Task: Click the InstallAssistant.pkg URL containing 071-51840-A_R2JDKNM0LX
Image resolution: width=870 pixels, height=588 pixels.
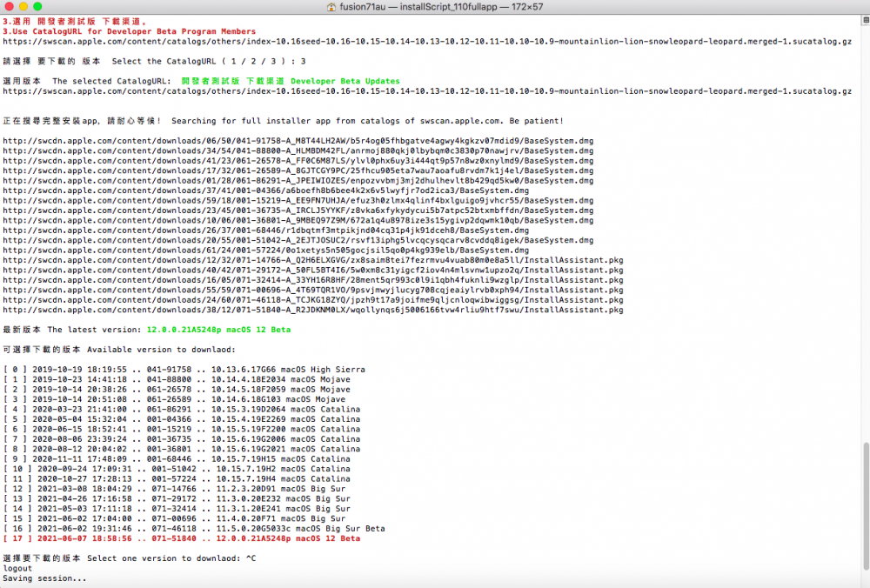Action: pyautogui.click(x=313, y=311)
